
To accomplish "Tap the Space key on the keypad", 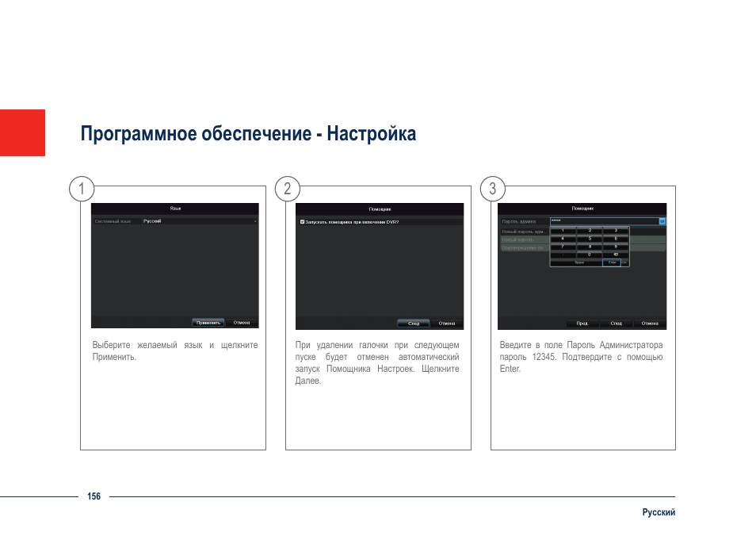I will (x=577, y=262).
